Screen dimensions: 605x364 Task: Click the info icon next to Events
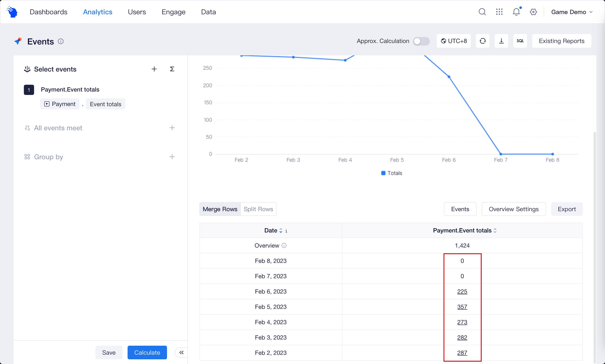point(61,42)
